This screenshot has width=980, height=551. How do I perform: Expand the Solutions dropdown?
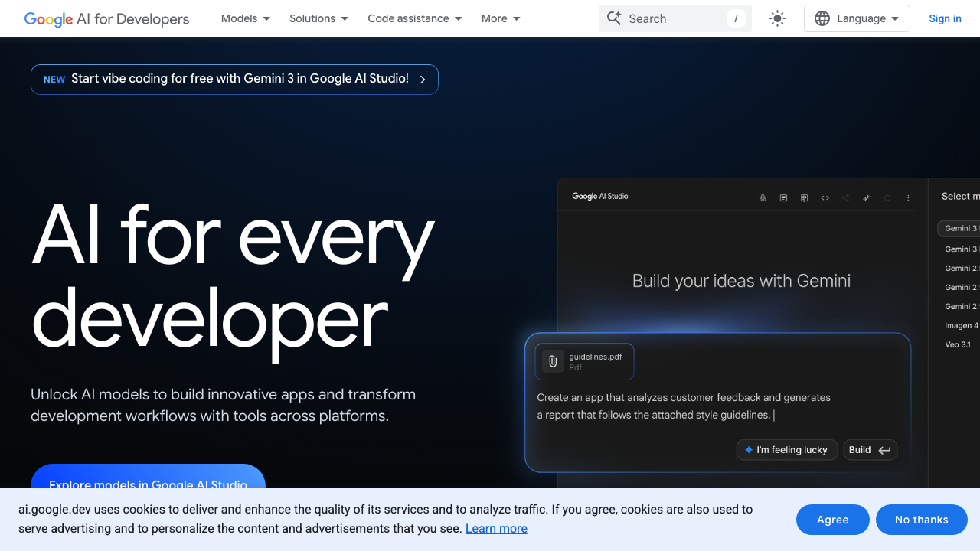tap(318, 18)
